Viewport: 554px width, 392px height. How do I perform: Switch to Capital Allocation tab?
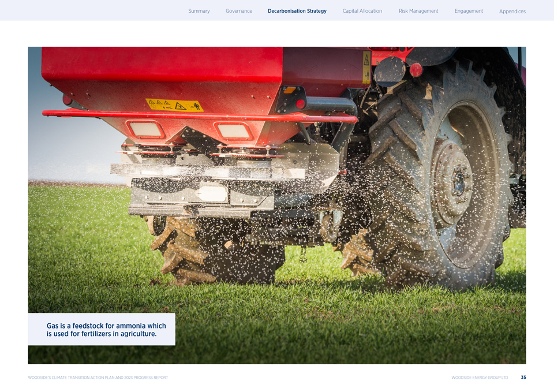(x=362, y=11)
